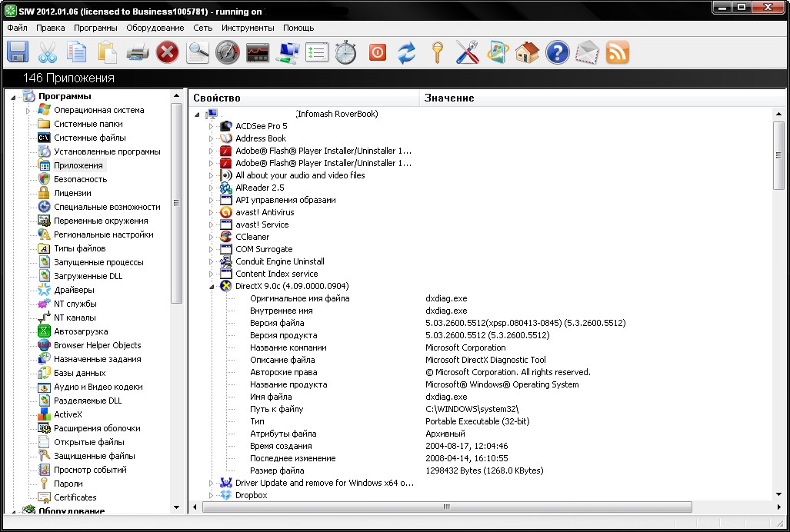Open the stopwatch tool icon

346,52
